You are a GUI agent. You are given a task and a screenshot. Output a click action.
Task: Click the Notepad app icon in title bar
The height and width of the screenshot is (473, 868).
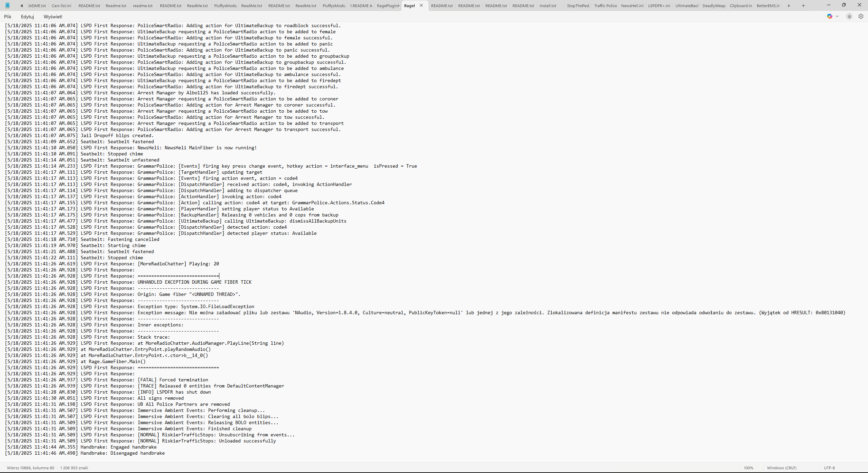pos(7,5)
